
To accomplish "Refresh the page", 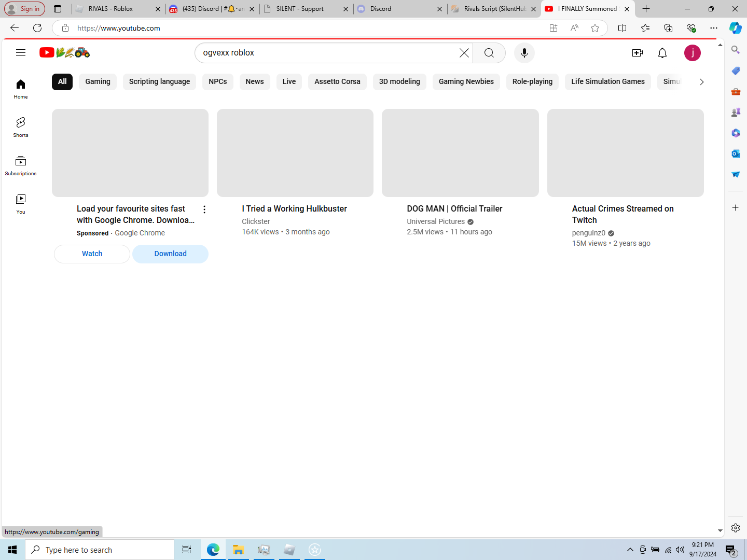I will coord(37,28).
